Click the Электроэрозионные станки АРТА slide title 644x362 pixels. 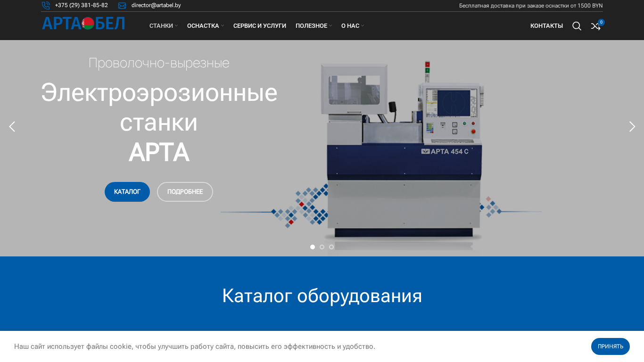(x=159, y=123)
